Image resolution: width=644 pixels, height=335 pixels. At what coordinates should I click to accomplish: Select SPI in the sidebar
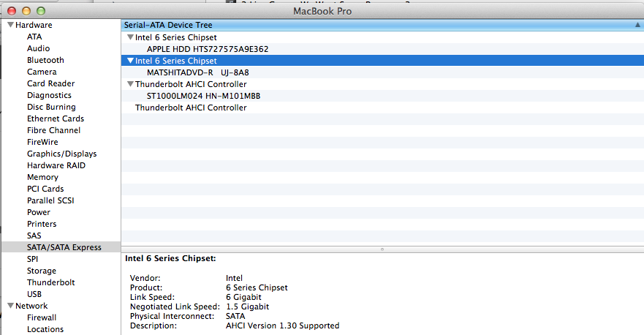32,260
